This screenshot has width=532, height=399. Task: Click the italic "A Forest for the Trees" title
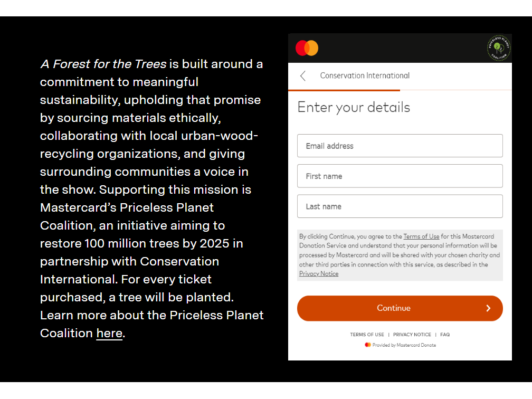pyautogui.click(x=103, y=64)
